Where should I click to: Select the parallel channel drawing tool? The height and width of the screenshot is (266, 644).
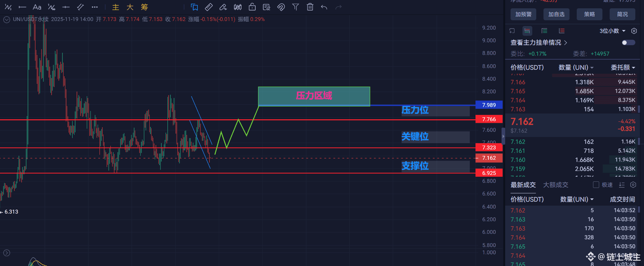click(x=80, y=7)
